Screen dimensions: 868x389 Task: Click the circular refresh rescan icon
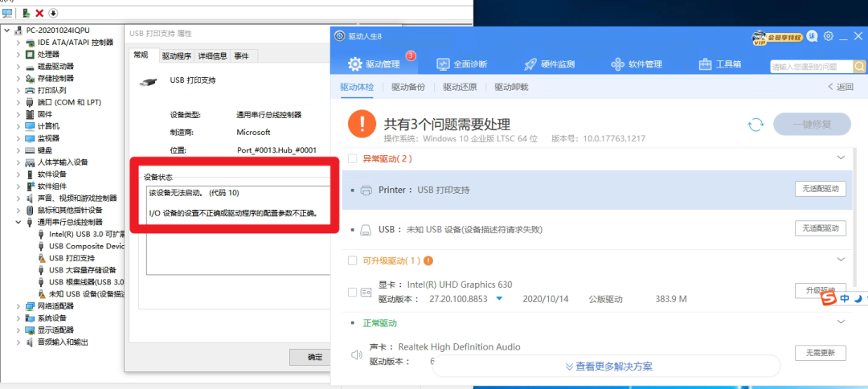[755, 125]
